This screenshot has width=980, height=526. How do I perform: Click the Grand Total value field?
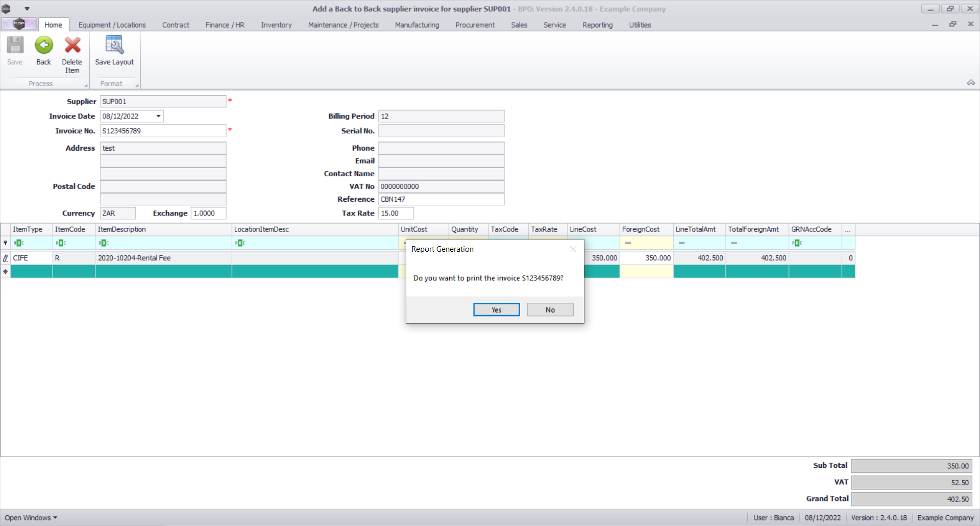pos(912,499)
